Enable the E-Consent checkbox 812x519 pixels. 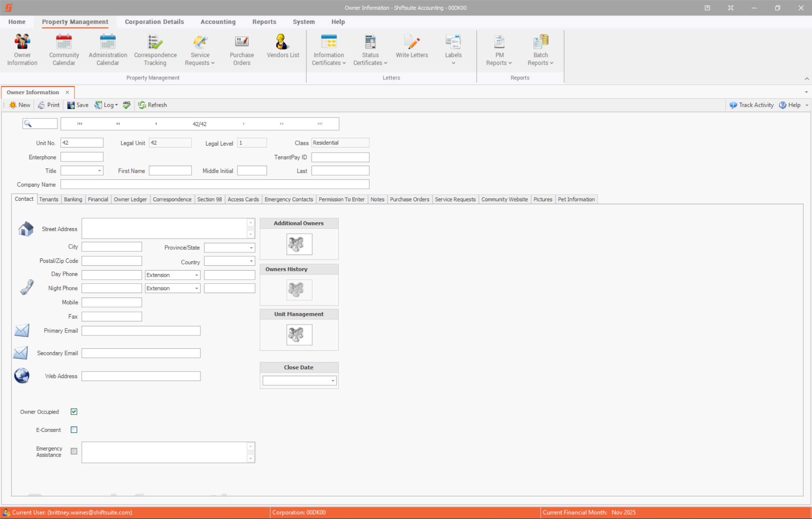(74, 429)
